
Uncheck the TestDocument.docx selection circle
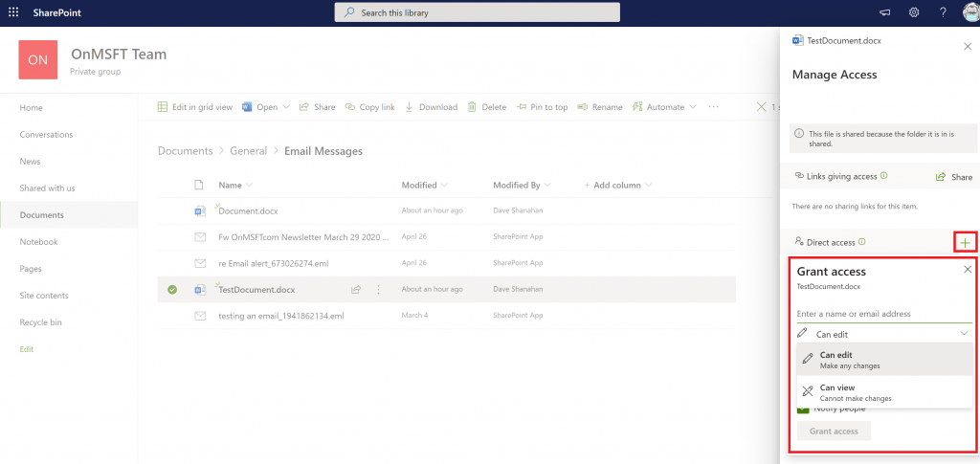[172, 290]
